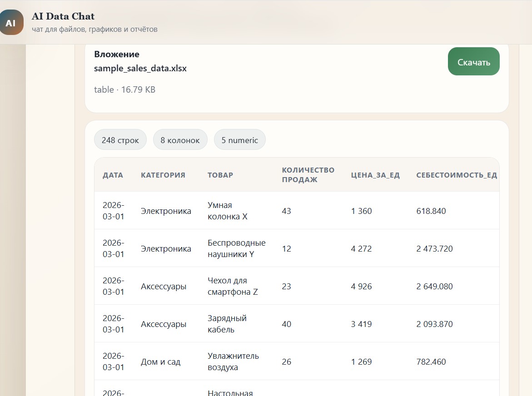The image size is (532, 396).
Task: Click the date in the Умная колонка X row
Action: click(113, 211)
